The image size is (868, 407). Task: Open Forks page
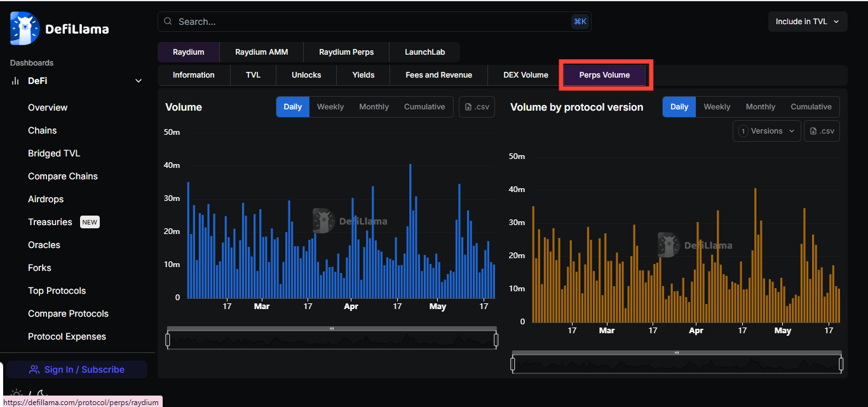pyautogui.click(x=39, y=268)
